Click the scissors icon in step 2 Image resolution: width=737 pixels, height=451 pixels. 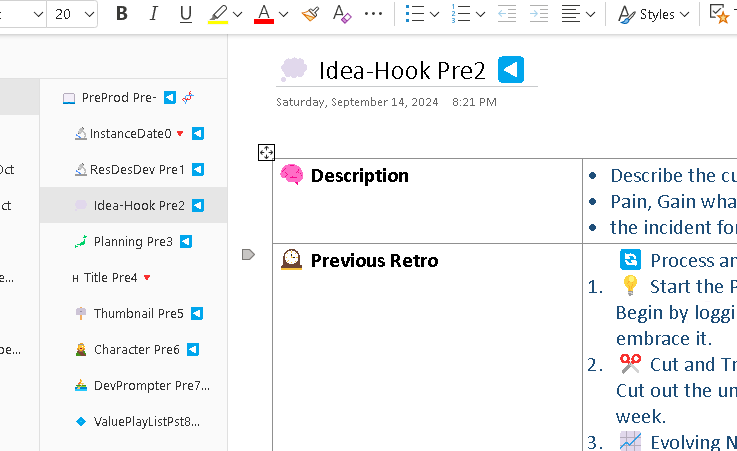pyautogui.click(x=630, y=364)
